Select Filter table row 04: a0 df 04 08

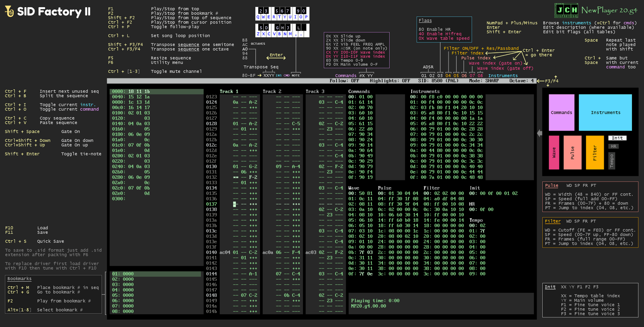coord(444,199)
